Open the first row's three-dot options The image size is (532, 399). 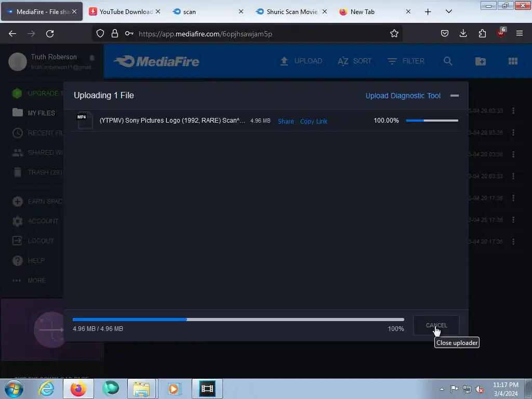pyautogui.click(x=513, y=111)
